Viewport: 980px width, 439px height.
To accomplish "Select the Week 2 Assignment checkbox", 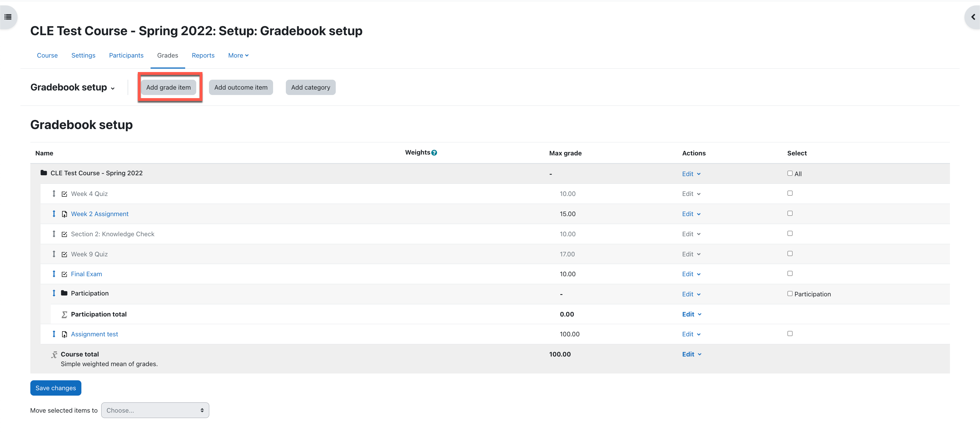I will (x=790, y=214).
